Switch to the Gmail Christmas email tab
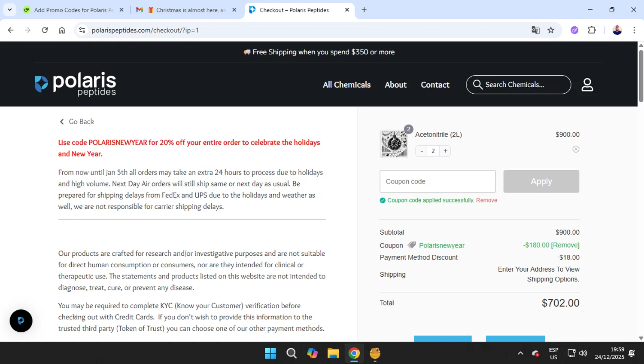Image resolution: width=644 pixels, height=364 pixels. point(186,9)
